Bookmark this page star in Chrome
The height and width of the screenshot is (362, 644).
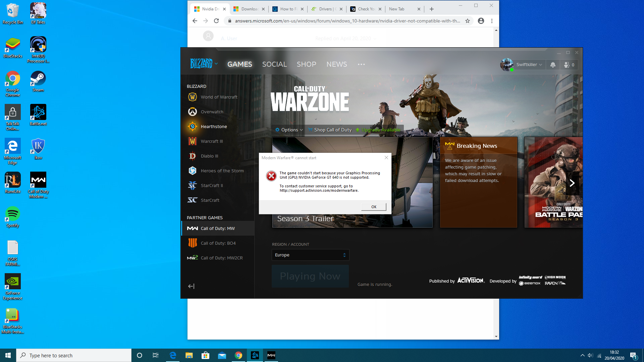(x=468, y=21)
